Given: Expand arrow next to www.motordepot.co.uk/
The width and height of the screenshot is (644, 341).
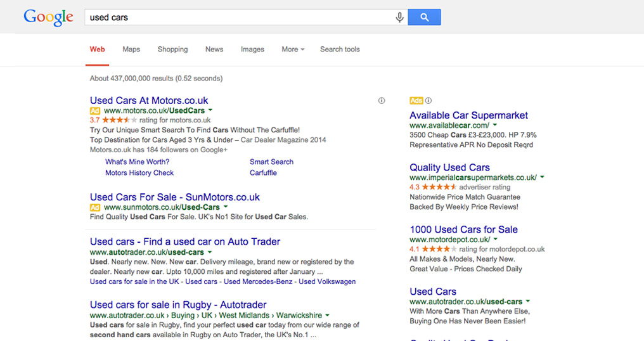Looking at the screenshot, I should 495,239.
